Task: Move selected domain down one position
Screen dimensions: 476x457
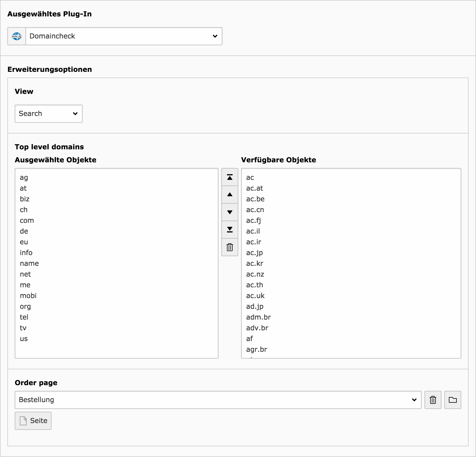Action: (x=230, y=212)
